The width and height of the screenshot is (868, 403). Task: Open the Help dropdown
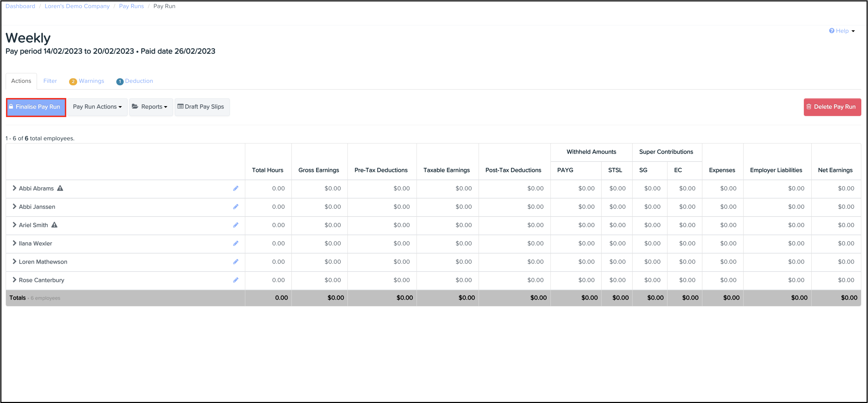click(842, 31)
